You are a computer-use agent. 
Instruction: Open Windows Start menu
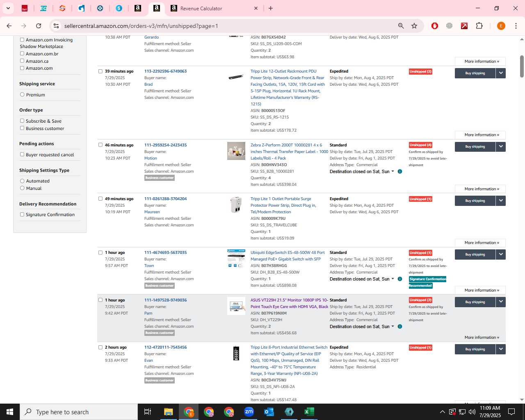pyautogui.click(x=10, y=412)
